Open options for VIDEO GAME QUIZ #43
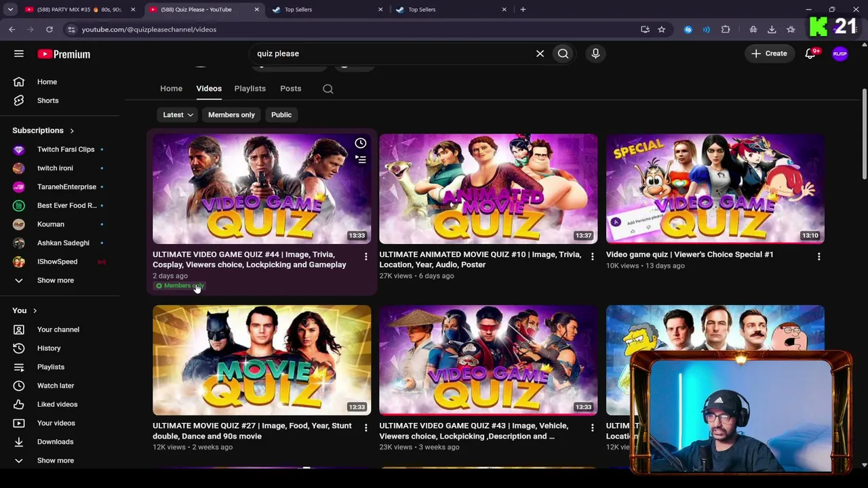Screen dimensions: 868x488 pos(592,428)
